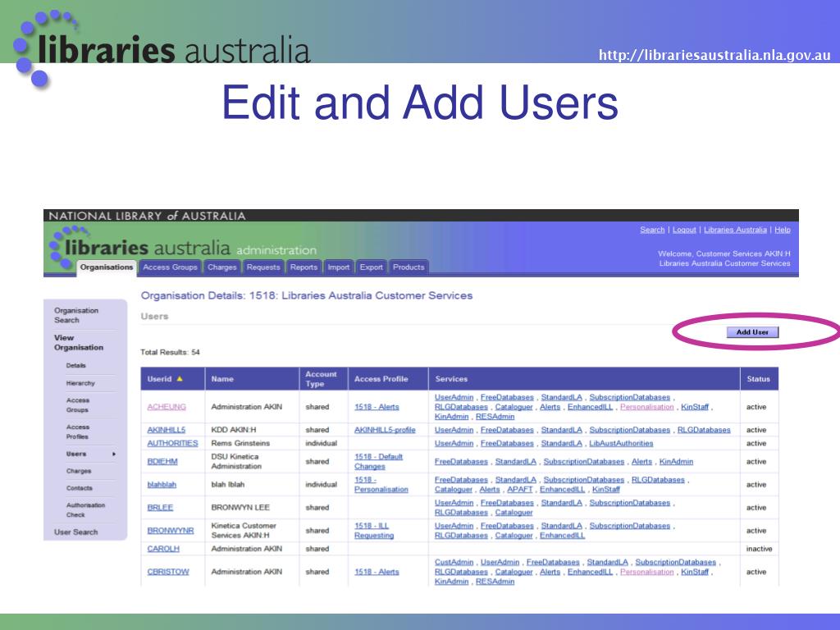The height and width of the screenshot is (630, 840).
Task: Open the Help link
Action: tap(782, 230)
